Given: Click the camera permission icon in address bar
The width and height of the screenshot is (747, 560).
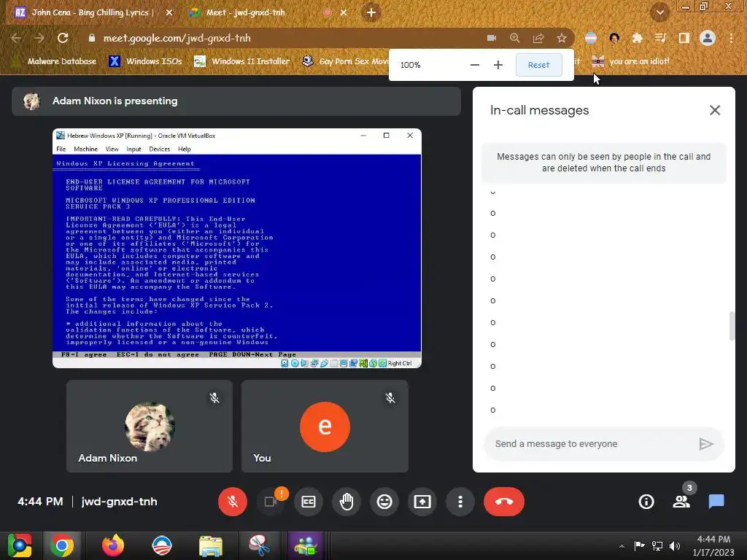Looking at the screenshot, I should [x=492, y=38].
